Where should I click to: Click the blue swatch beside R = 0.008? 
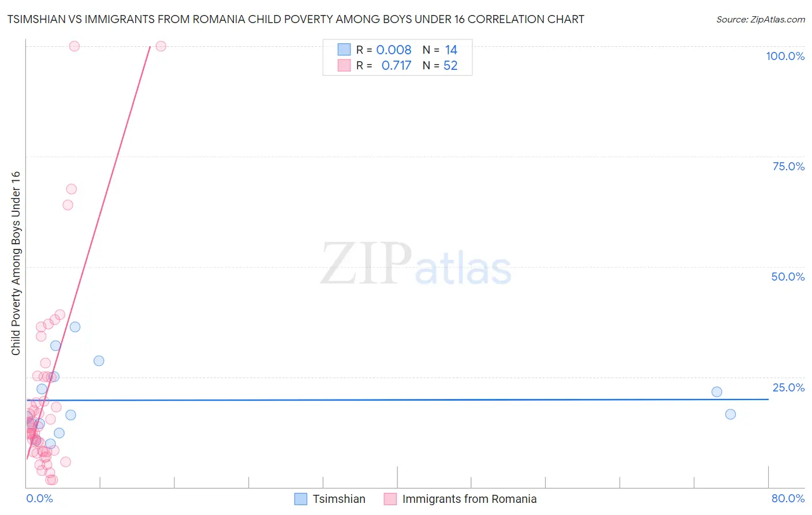point(344,50)
